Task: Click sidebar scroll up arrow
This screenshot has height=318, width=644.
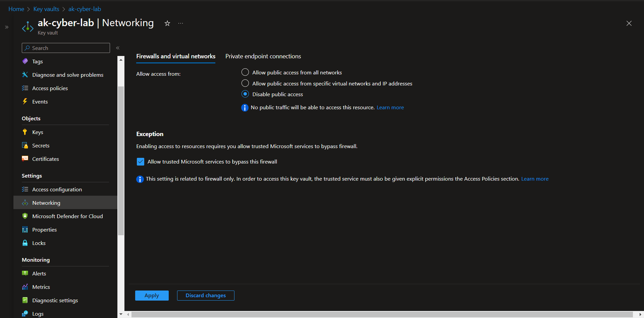Action: coord(121,60)
